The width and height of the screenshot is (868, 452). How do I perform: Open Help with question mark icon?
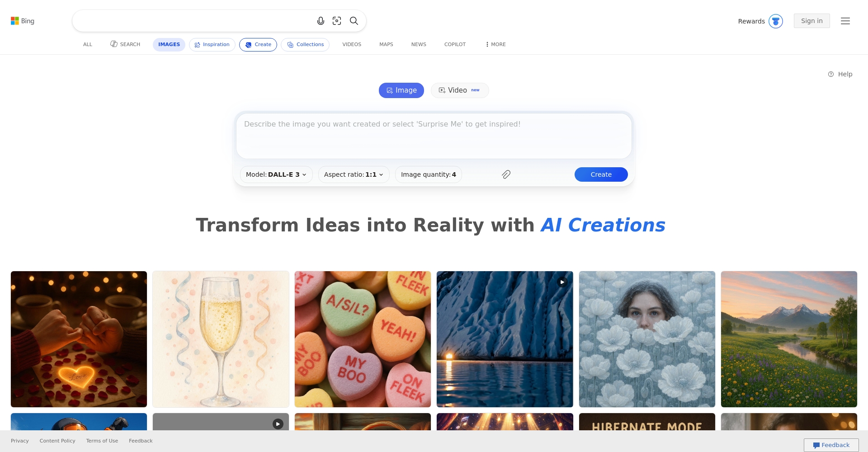pyautogui.click(x=840, y=74)
